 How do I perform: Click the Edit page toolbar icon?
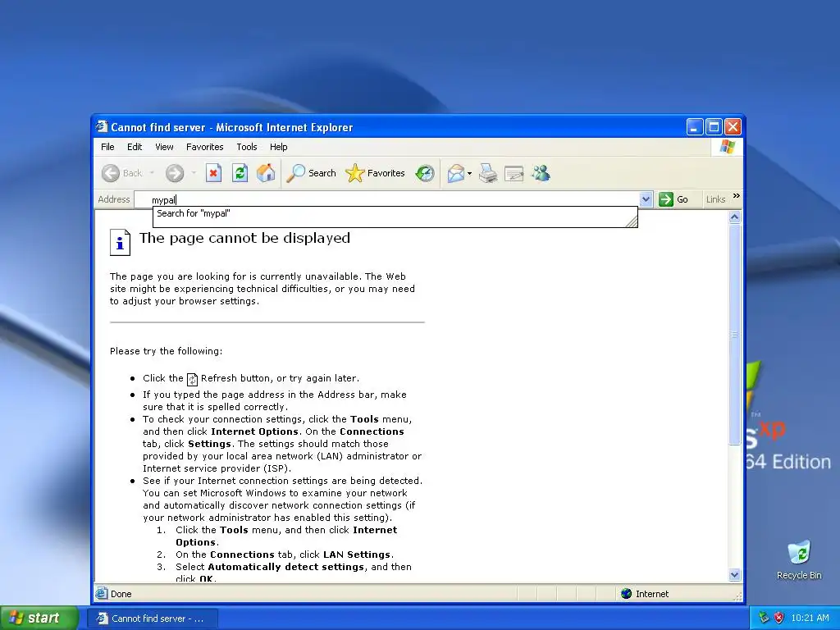pos(514,173)
